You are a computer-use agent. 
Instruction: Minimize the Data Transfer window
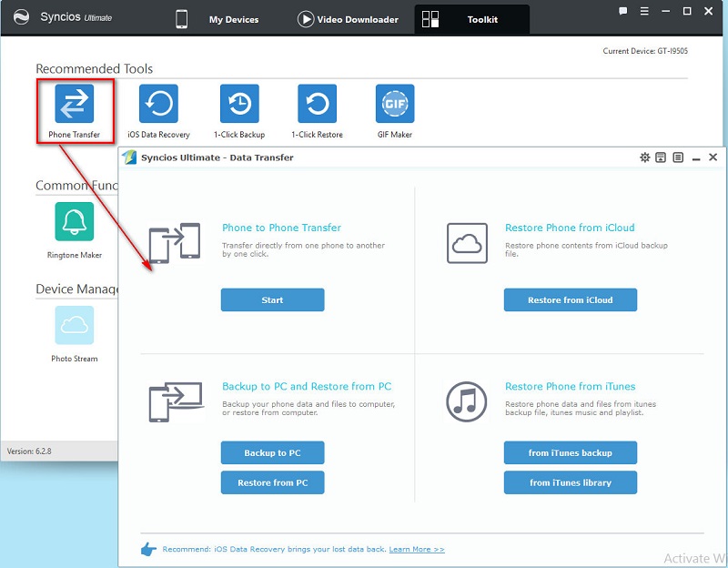696,157
